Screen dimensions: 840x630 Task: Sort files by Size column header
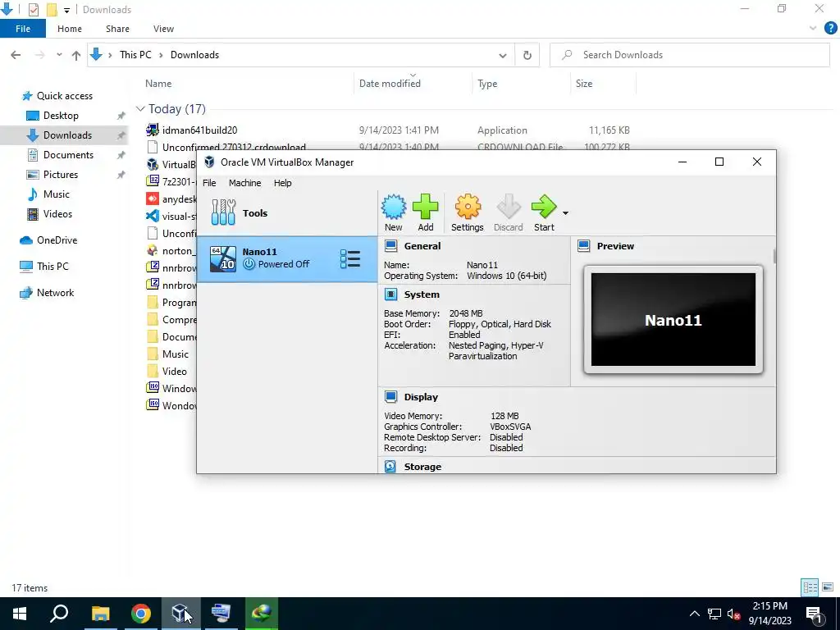[x=584, y=84]
